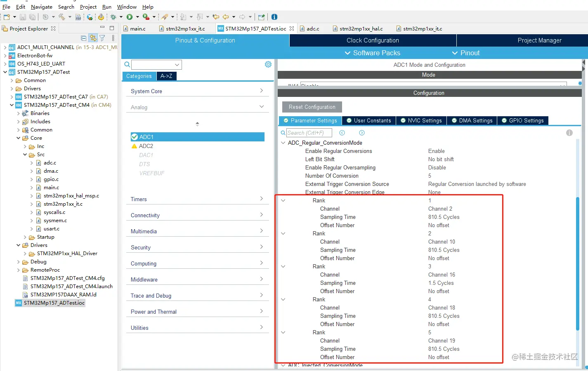588x371 pixels.
Task: Open the Project menu
Action: click(x=88, y=7)
